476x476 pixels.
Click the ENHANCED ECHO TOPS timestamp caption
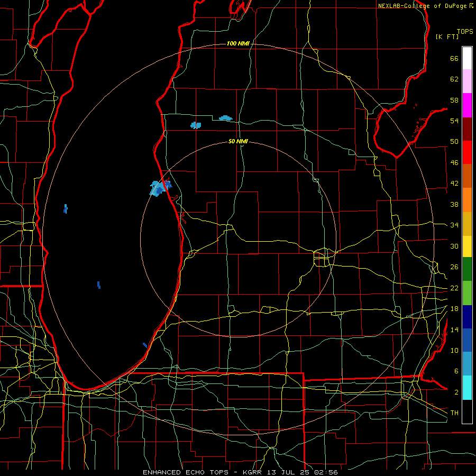240,472
